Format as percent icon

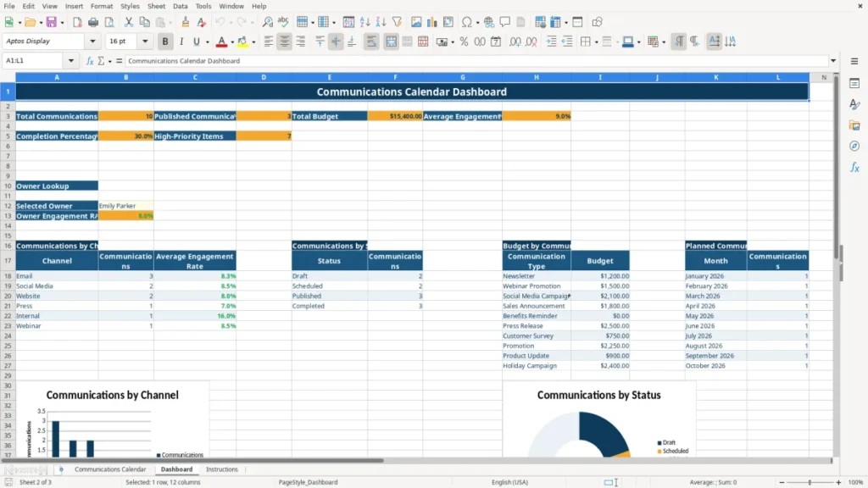(x=464, y=42)
